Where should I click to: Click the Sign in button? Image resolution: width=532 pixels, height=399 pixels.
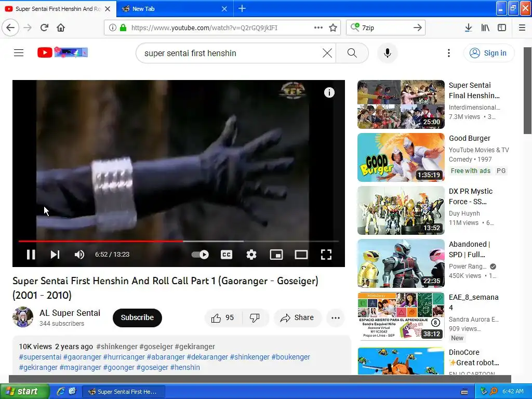[488, 53]
